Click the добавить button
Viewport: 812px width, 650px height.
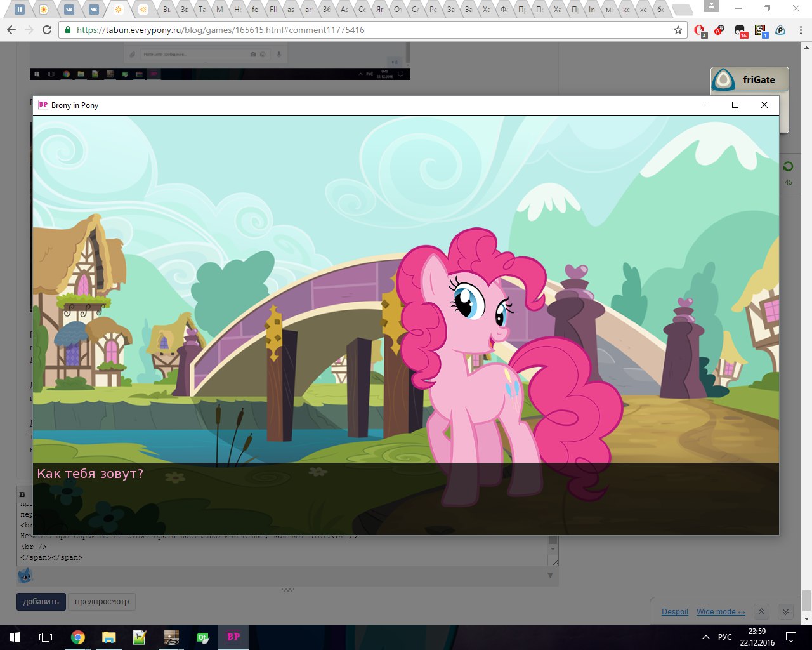41,602
